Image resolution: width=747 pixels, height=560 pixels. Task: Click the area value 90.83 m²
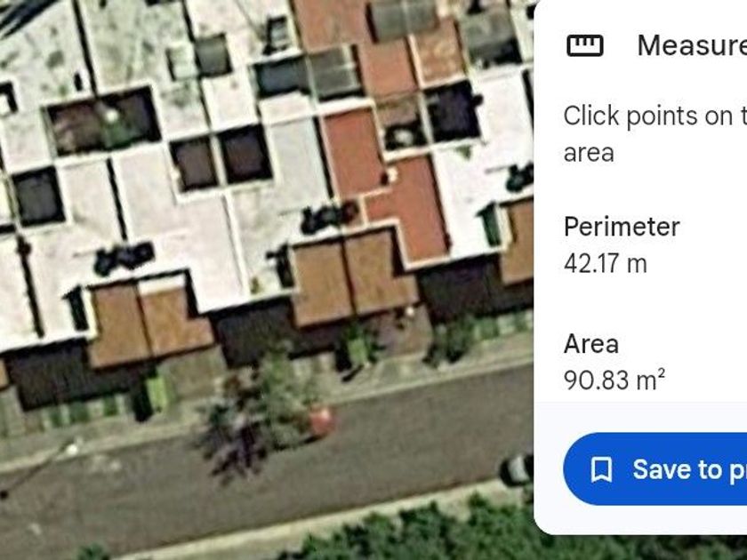tap(614, 380)
